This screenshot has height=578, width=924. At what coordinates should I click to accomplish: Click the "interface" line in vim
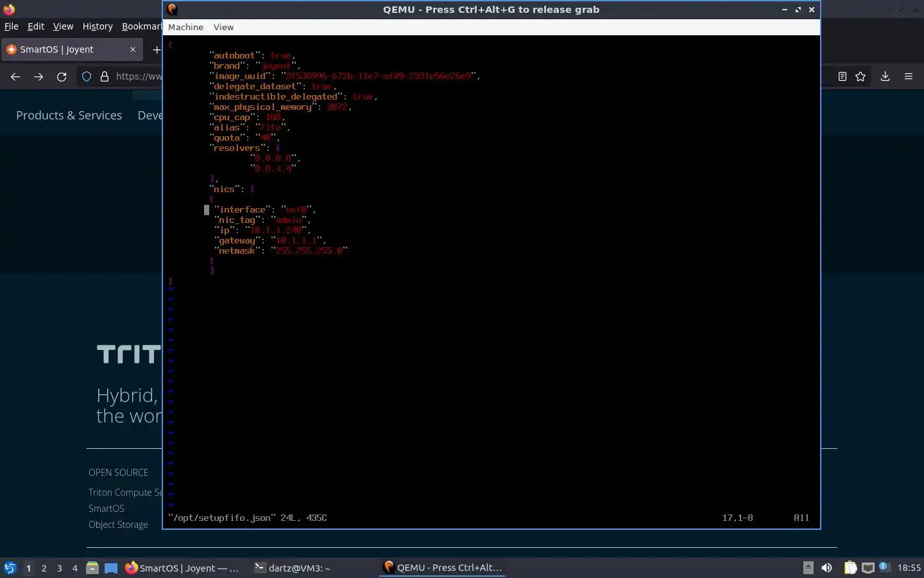coord(264,209)
